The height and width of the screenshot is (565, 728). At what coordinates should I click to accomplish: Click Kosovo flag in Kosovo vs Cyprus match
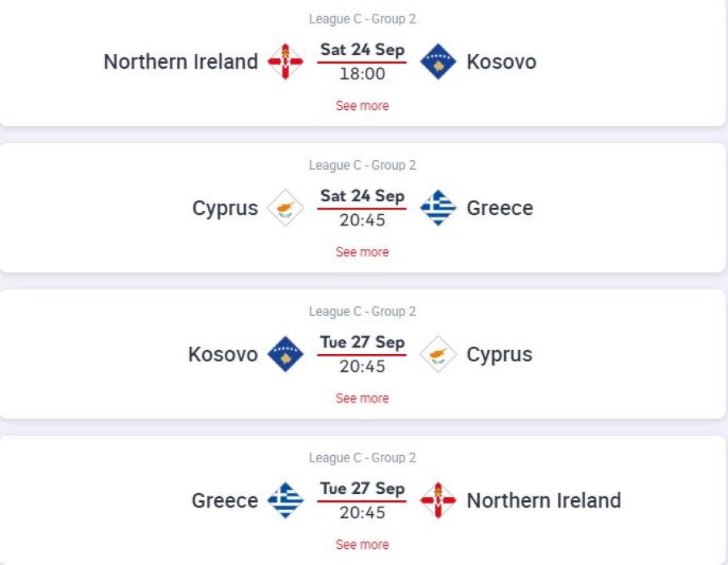click(285, 354)
